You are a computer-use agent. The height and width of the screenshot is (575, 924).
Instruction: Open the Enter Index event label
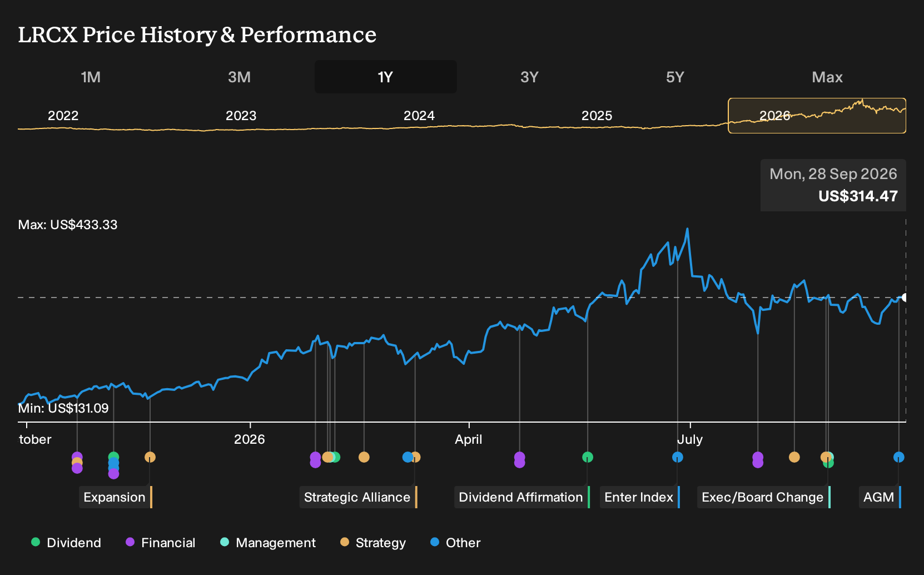coord(640,497)
